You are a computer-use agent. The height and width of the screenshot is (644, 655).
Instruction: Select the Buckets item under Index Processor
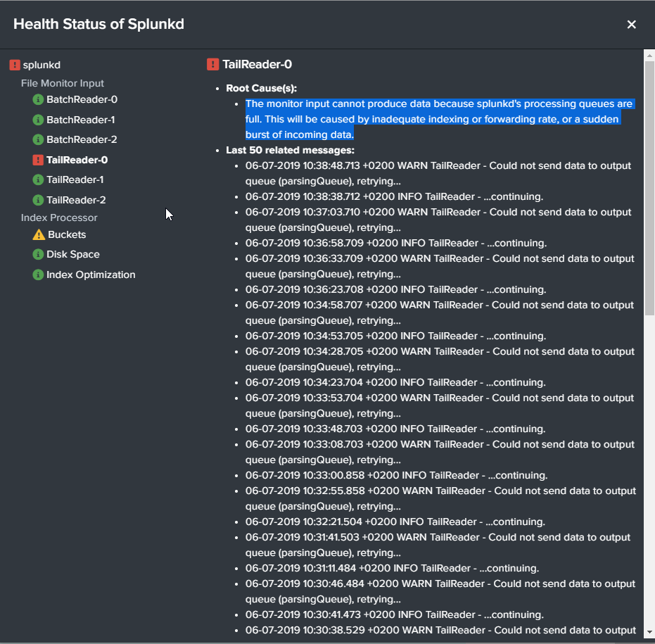(x=67, y=234)
